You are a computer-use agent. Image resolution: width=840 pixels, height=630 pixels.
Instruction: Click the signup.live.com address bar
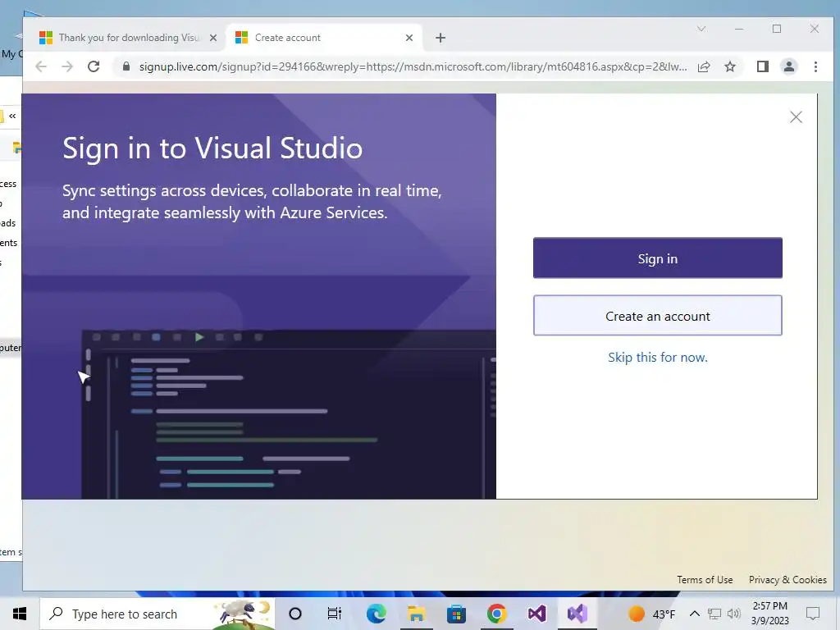click(x=413, y=66)
